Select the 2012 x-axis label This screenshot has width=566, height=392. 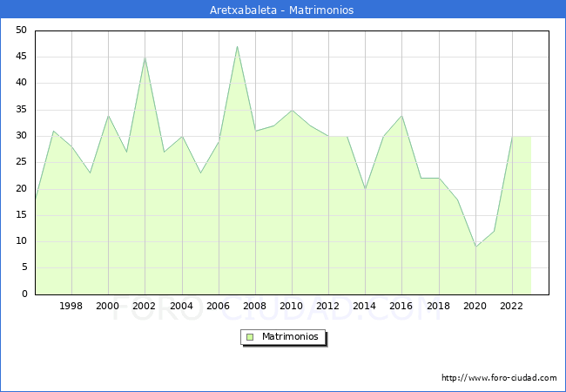point(328,306)
